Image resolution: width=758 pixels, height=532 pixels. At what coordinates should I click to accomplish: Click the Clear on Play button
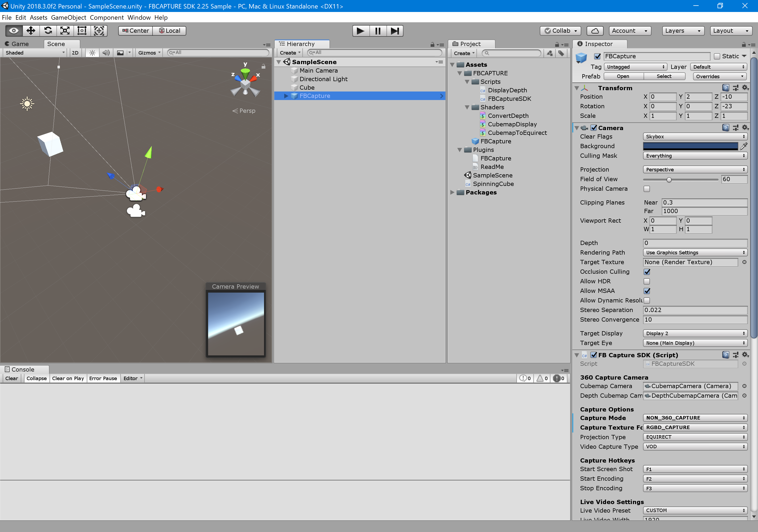click(x=68, y=378)
